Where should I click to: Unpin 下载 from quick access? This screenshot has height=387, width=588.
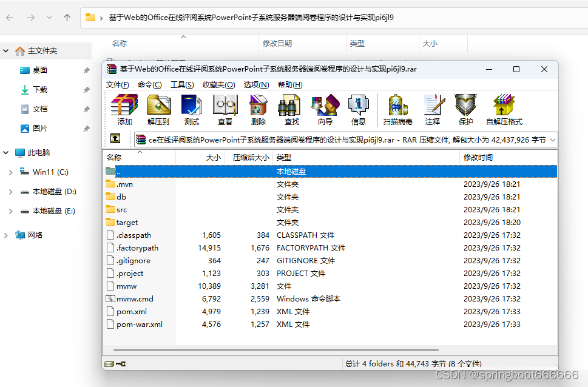tap(86, 90)
